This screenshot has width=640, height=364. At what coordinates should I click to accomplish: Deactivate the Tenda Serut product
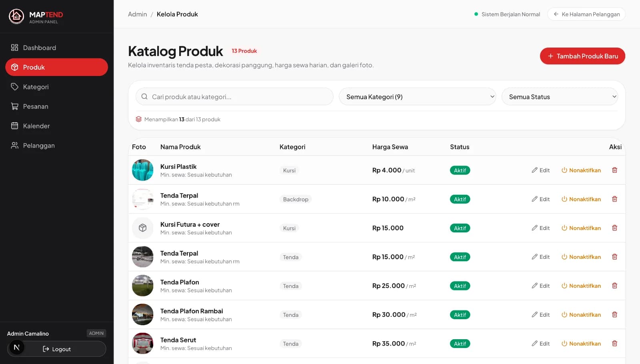point(581,343)
